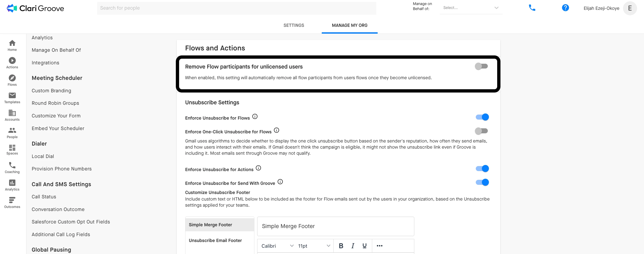
Task: Open the Spaces sidebar icon
Action: [x=12, y=148]
